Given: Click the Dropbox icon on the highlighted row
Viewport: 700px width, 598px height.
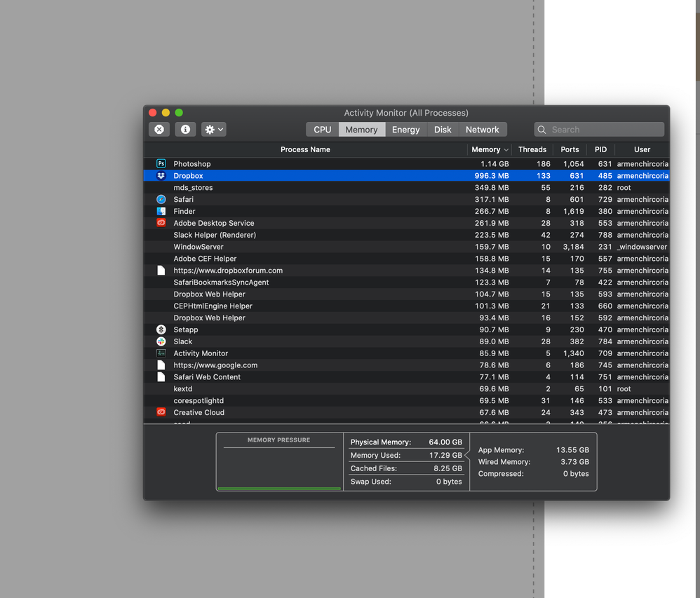Looking at the screenshot, I should click(x=161, y=175).
